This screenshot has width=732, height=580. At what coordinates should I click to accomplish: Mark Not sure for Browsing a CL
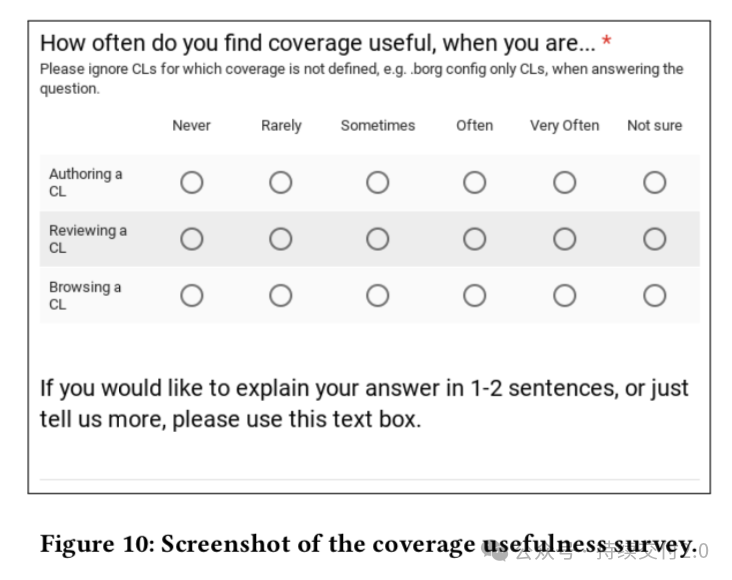(x=655, y=296)
